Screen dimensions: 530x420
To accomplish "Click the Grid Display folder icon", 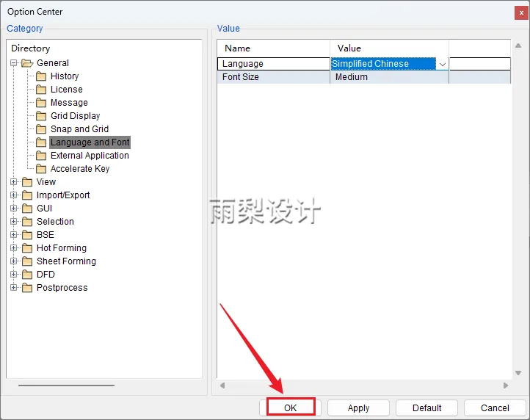I will (x=41, y=116).
